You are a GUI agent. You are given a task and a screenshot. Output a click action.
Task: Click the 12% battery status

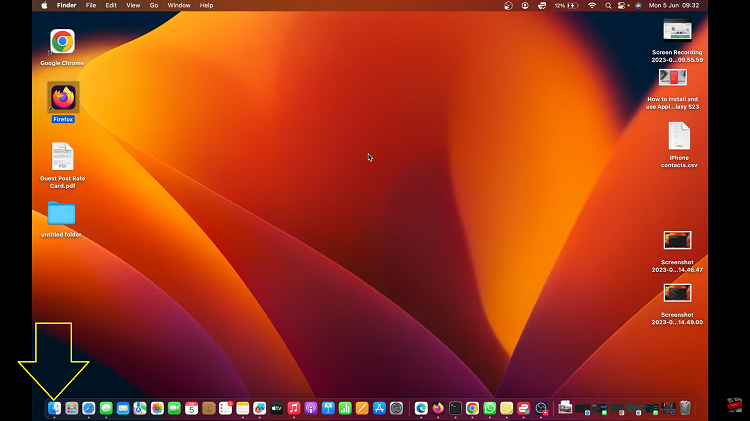click(x=566, y=5)
